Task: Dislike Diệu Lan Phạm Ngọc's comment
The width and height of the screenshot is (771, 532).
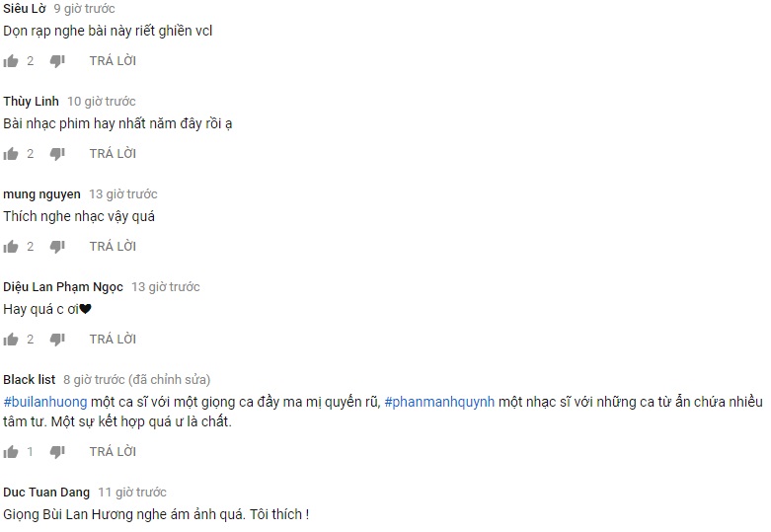Action: (57, 340)
